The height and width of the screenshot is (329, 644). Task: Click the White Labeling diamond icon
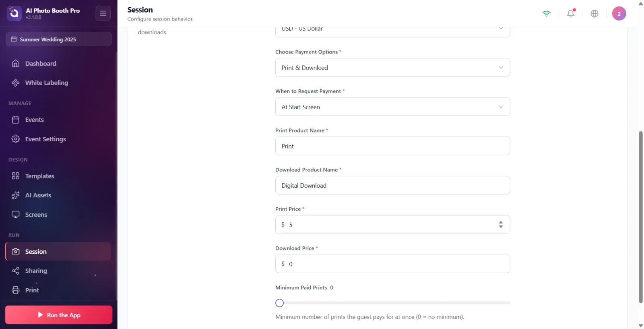click(16, 83)
